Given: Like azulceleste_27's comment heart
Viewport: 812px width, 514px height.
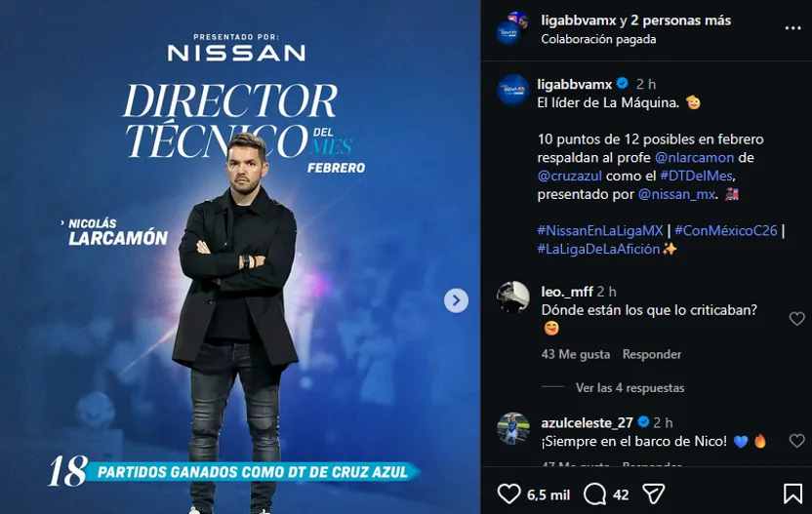Looking at the screenshot, I should click(796, 441).
